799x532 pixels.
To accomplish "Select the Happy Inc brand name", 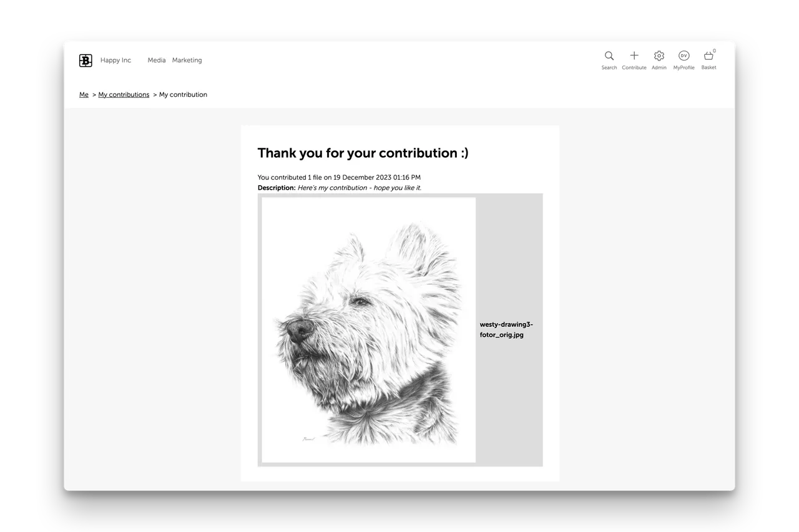I will tap(115, 60).
